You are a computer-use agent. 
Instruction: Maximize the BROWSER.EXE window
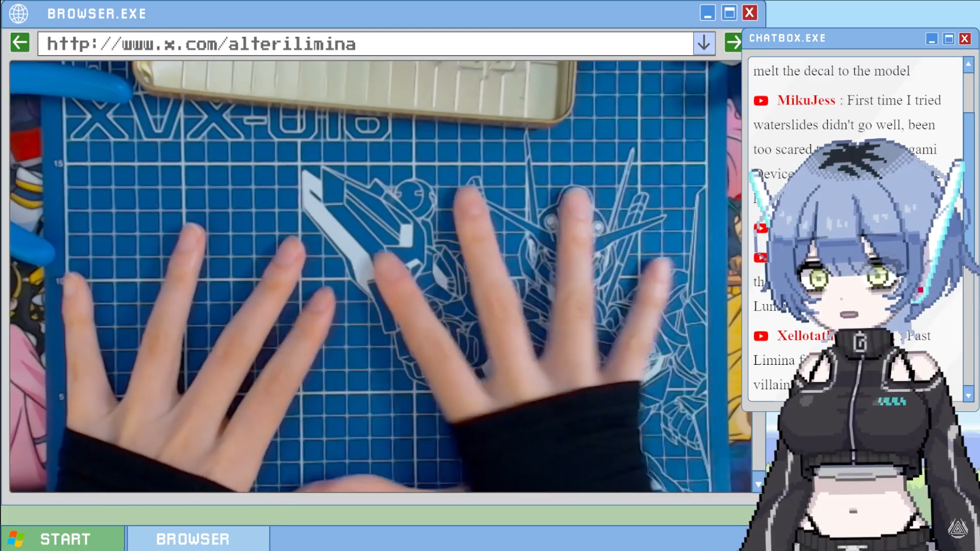(x=729, y=13)
